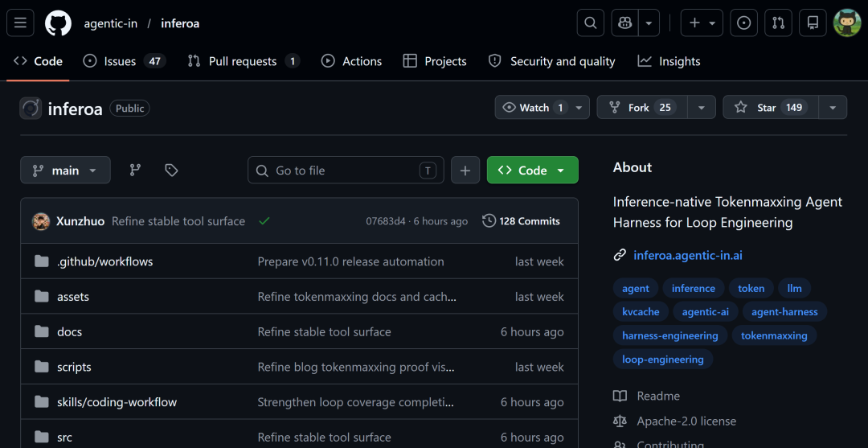
Task: Expand the Fork dropdown arrow
Action: [x=702, y=108]
